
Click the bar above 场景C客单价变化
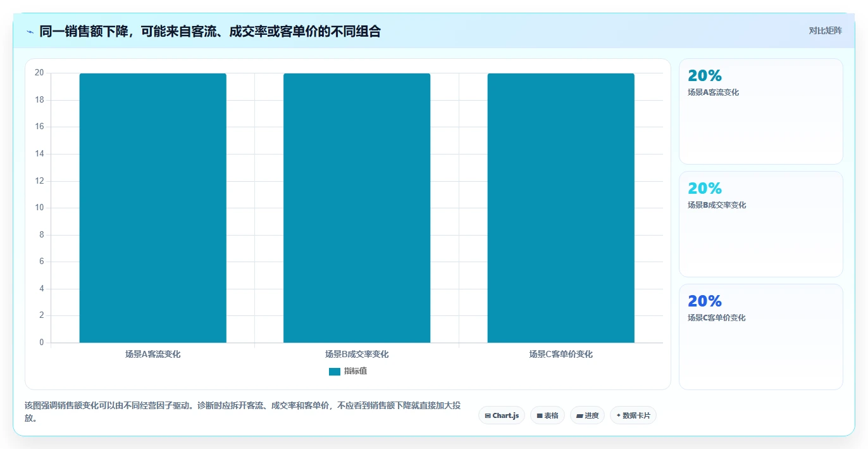pyautogui.click(x=561, y=208)
